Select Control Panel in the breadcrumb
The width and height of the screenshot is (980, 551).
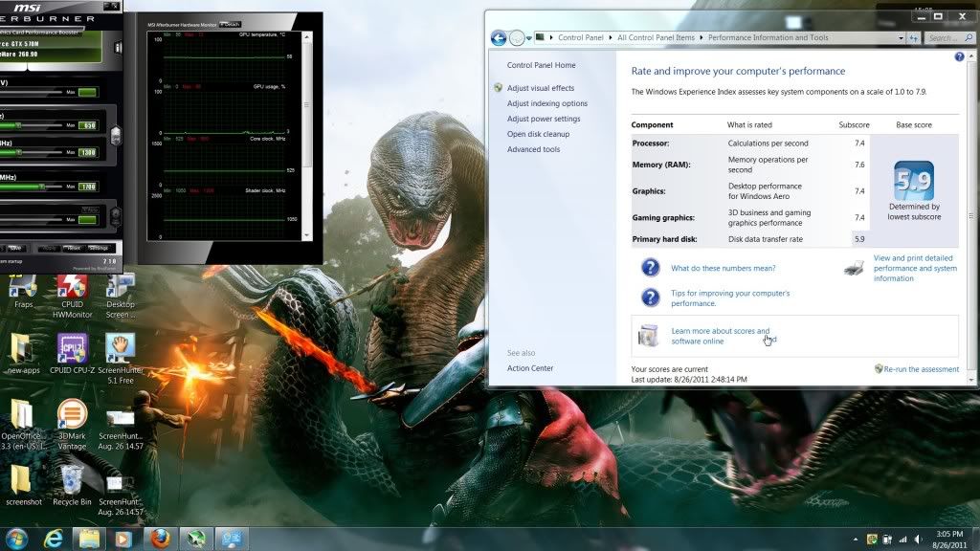pos(581,38)
